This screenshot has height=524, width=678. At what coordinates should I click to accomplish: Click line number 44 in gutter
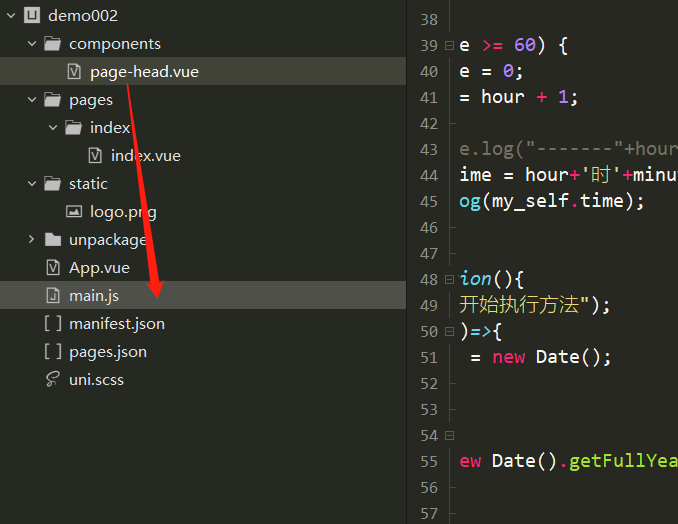pyautogui.click(x=429, y=175)
